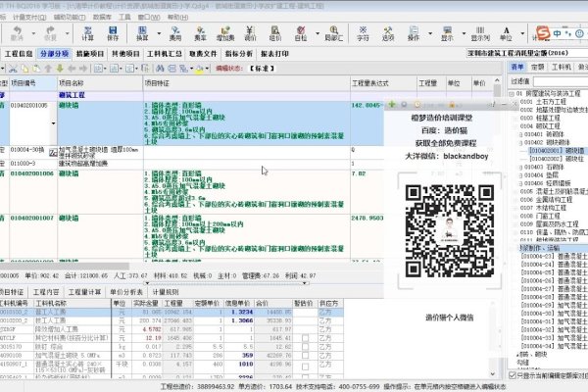
Task: Switch to the 工料机汇总 tab
Action: [165, 54]
